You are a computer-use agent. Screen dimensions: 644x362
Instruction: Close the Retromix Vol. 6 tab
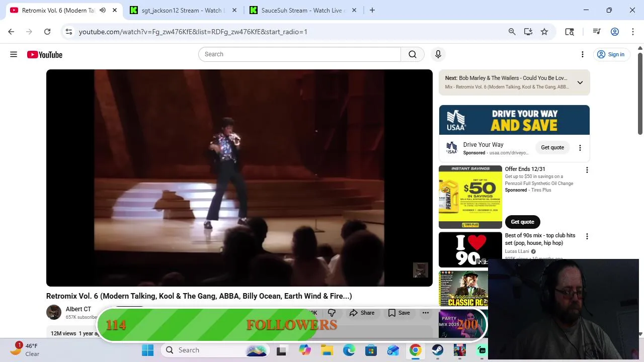coord(115,10)
